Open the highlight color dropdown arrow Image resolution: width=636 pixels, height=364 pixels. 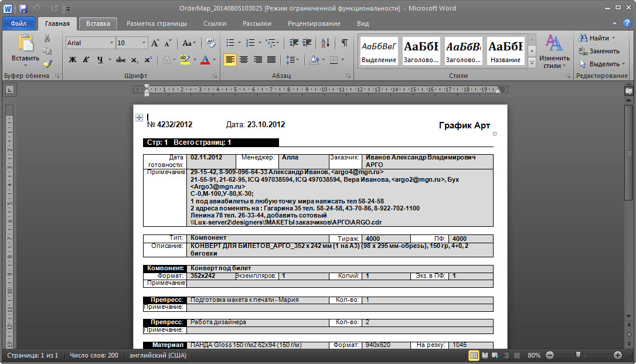(x=195, y=60)
